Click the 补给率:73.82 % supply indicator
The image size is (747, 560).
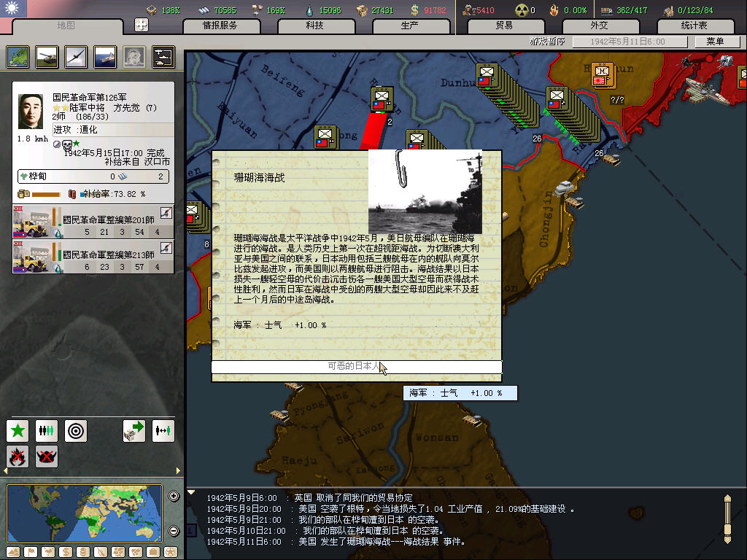pyautogui.click(x=113, y=194)
